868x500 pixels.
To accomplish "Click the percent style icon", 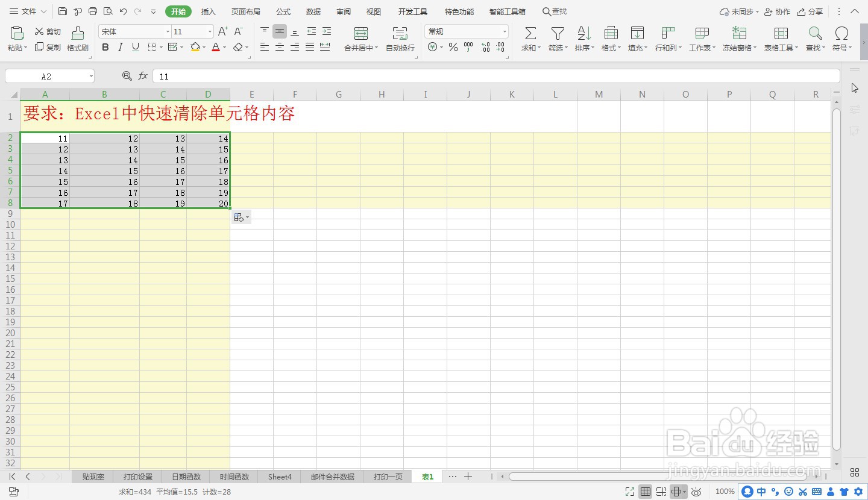I will click(453, 47).
